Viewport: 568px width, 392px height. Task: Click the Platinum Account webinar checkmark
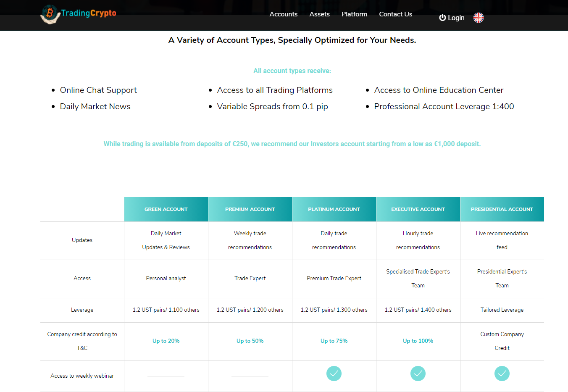coord(334,374)
